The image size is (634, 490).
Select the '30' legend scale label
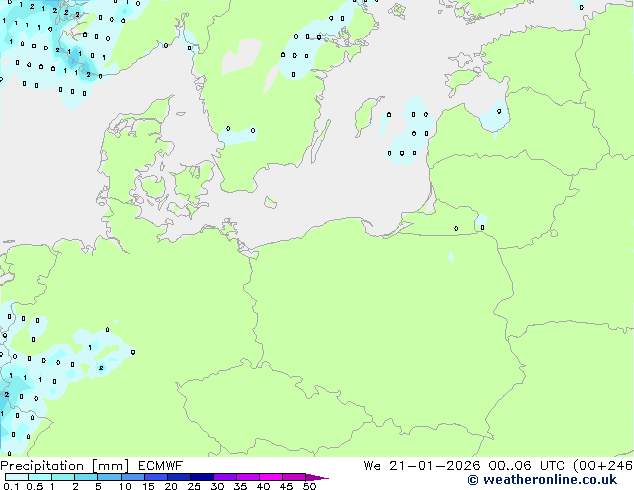tap(217, 486)
